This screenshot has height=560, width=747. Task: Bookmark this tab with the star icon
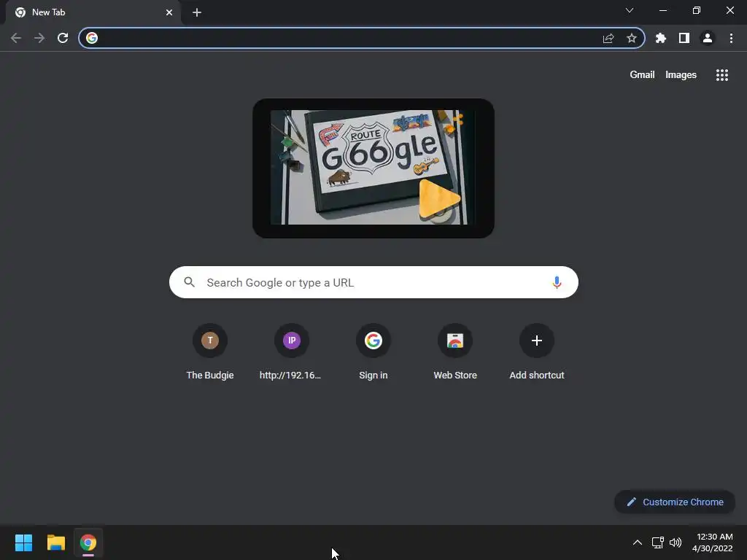632,38
